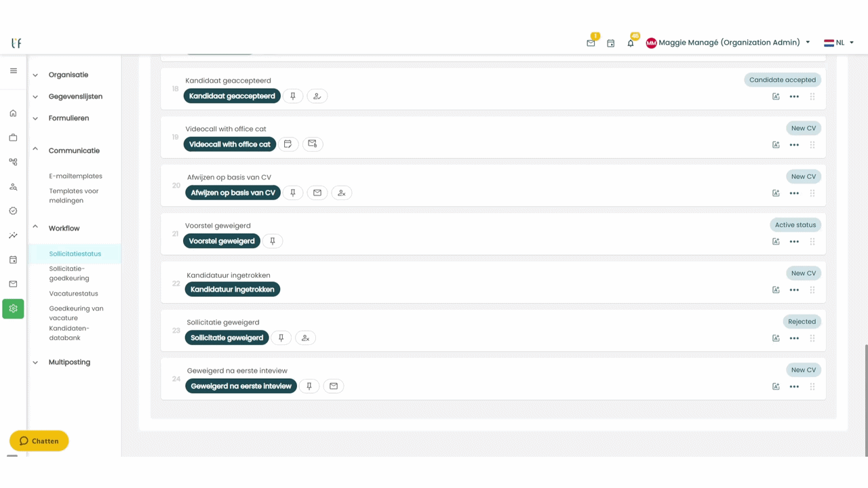
Task: Open the checkmark tasks sidebar icon
Action: point(13,211)
